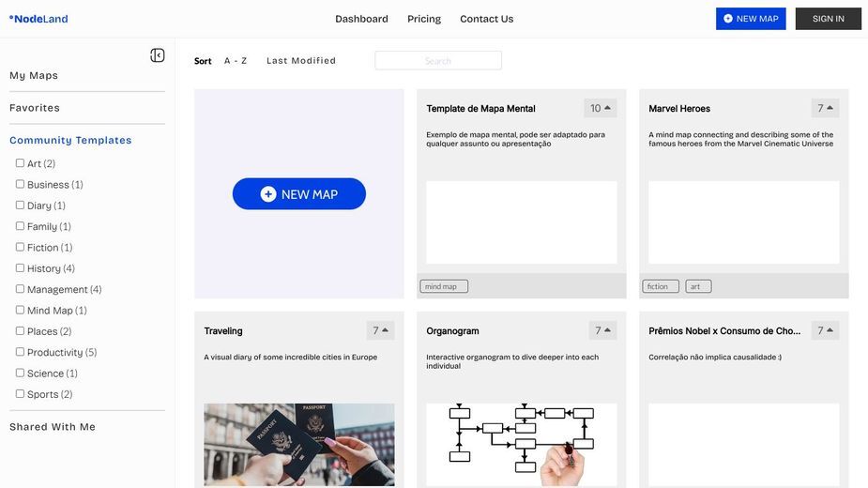Enable the Diary category filter
Viewport: 868px width, 488px height.
[x=20, y=205]
